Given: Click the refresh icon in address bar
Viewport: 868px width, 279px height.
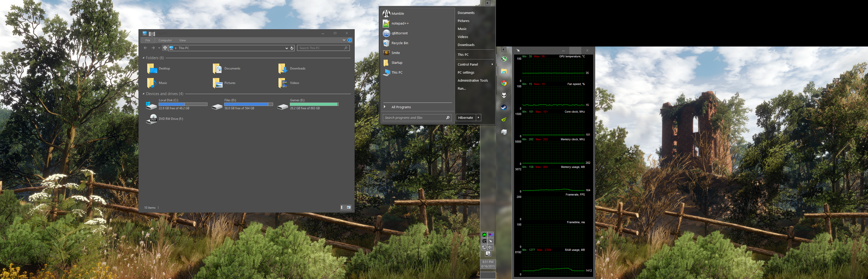Looking at the screenshot, I should 292,48.
